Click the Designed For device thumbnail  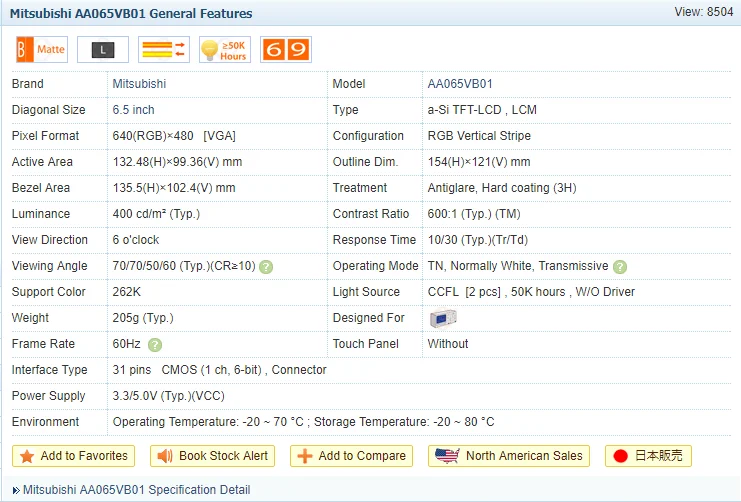443,318
